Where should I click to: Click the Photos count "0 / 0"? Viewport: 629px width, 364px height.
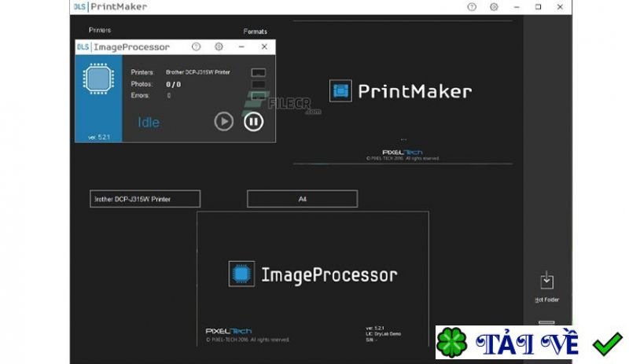coord(173,84)
